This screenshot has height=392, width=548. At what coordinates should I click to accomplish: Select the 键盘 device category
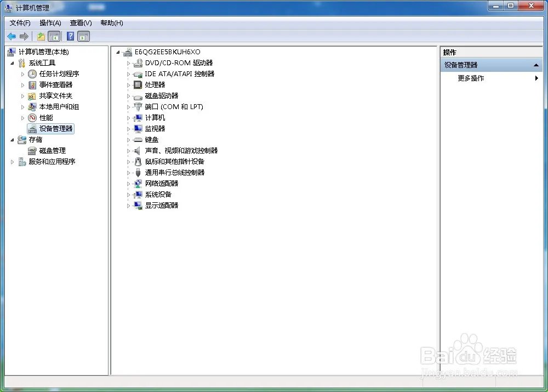(x=151, y=140)
